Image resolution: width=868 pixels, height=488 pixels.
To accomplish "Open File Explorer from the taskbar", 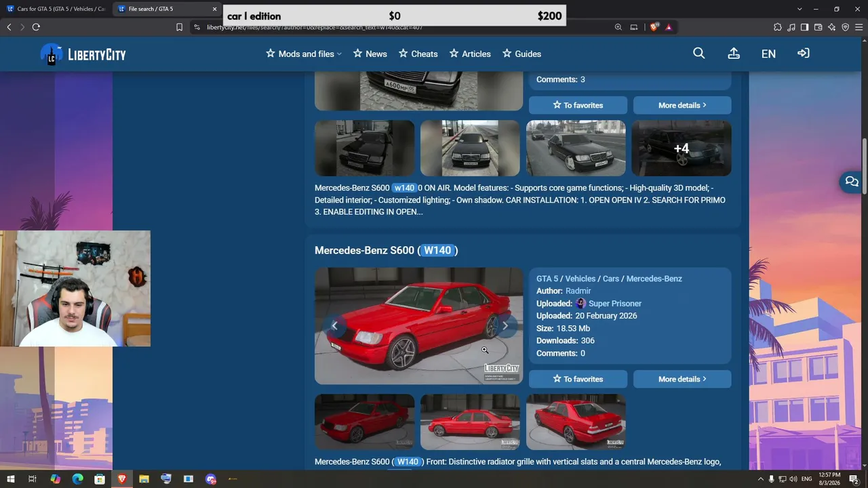I will click(144, 479).
